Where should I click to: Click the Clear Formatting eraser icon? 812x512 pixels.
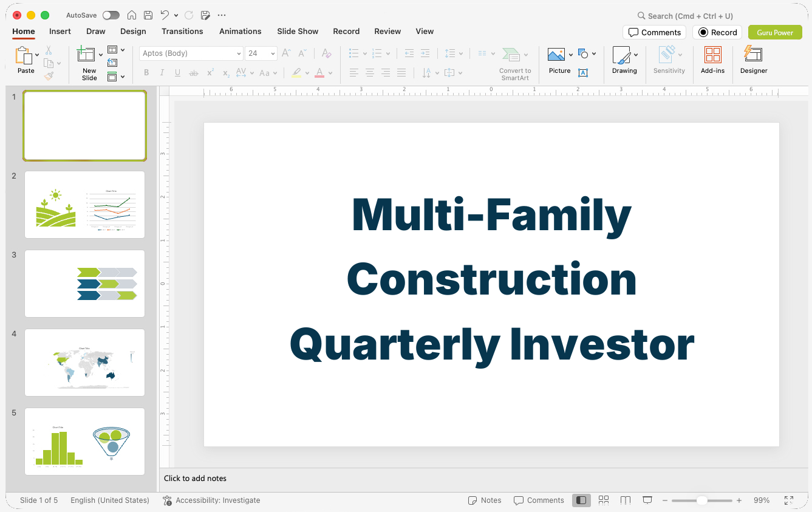click(x=327, y=53)
